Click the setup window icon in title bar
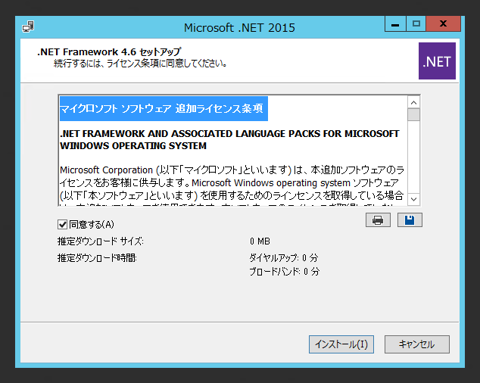This screenshot has width=480, height=383. (x=28, y=27)
